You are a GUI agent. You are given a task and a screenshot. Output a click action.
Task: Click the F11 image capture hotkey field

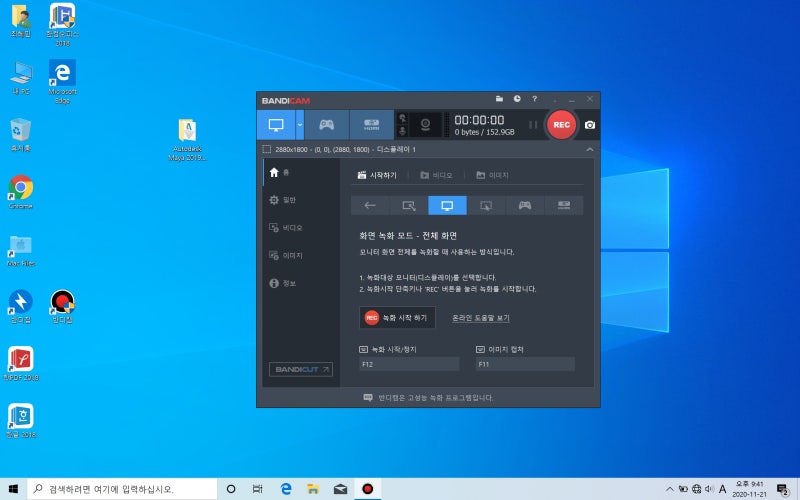[x=525, y=364]
